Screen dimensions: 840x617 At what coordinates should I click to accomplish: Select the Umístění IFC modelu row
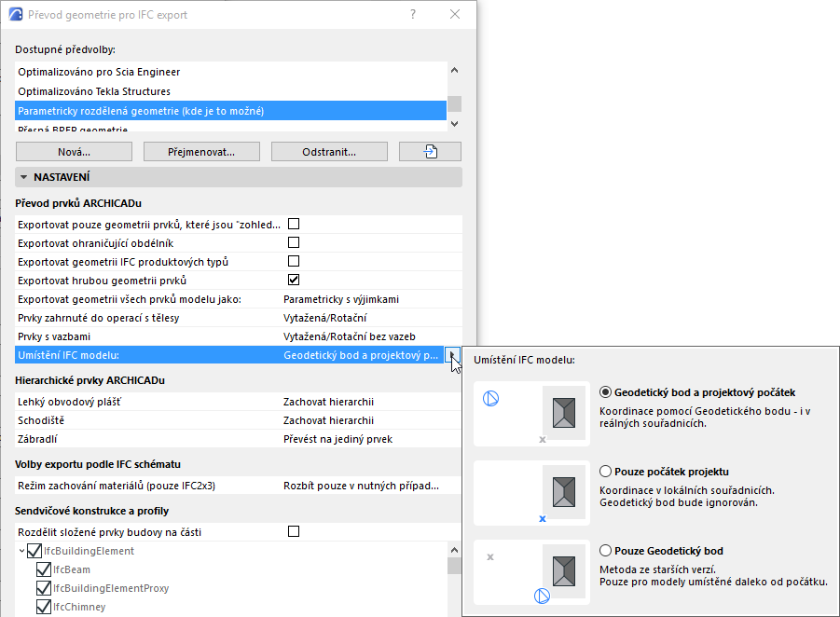pos(230,355)
